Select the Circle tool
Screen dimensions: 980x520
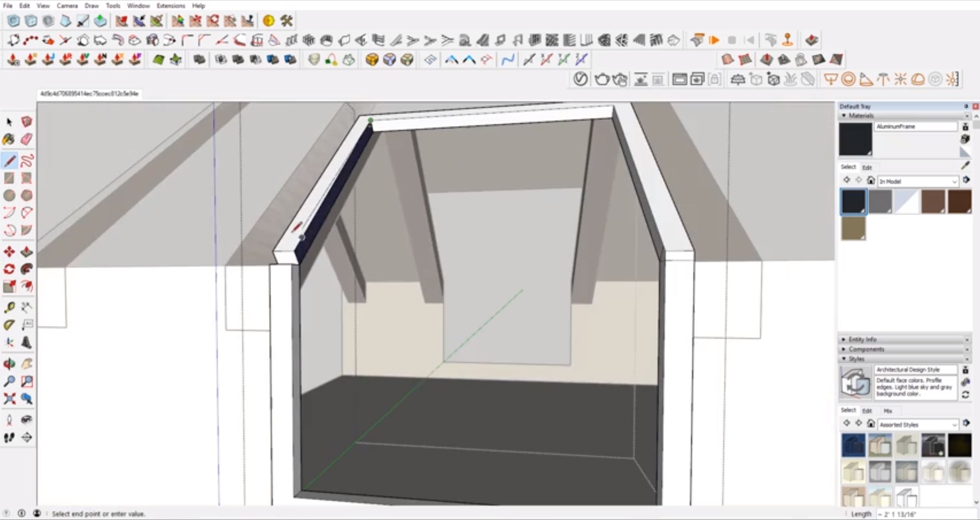coord(9,196)
